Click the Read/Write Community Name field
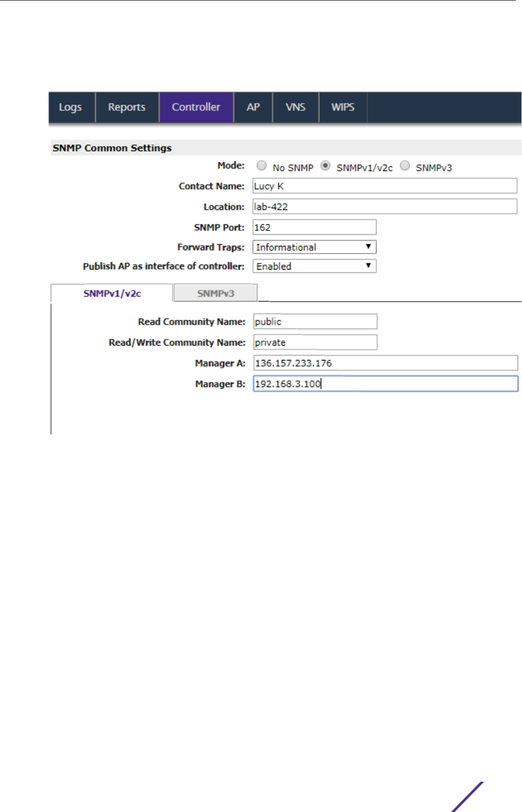Viewport: 522px width, 812px height. [x=315, y=342]
